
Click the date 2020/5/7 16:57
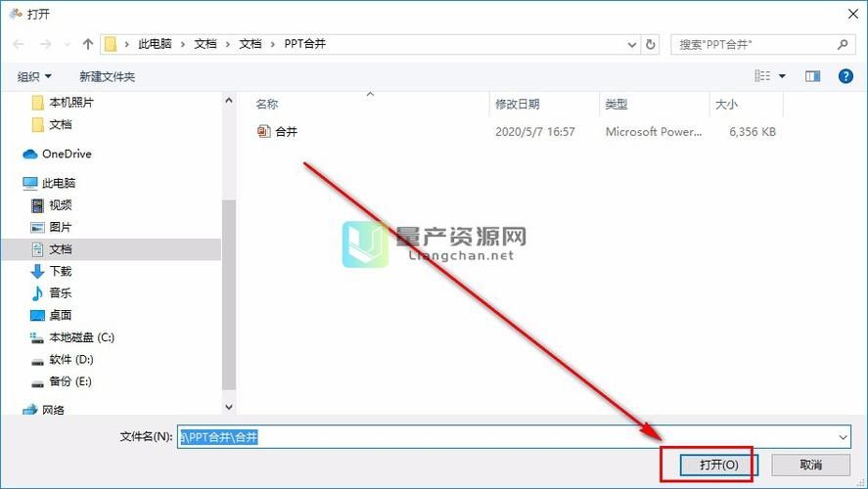pos(534,132)
